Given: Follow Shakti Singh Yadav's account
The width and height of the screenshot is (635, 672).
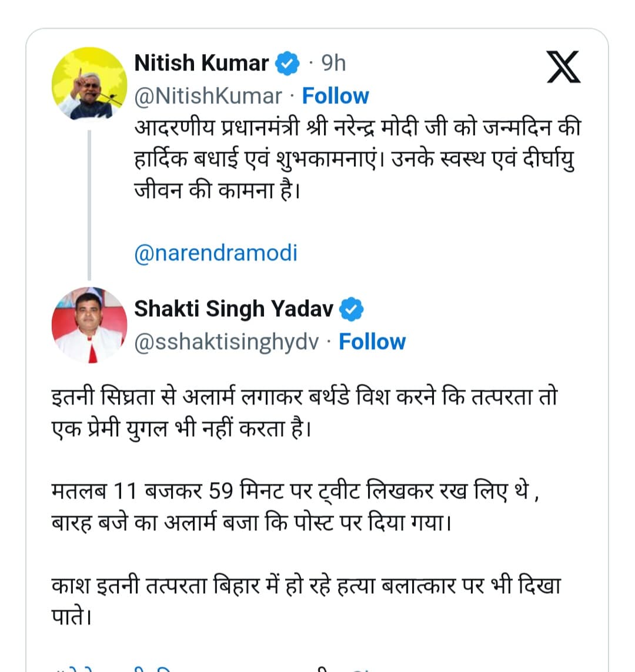Looking at the screenshot, I should 372,341.
